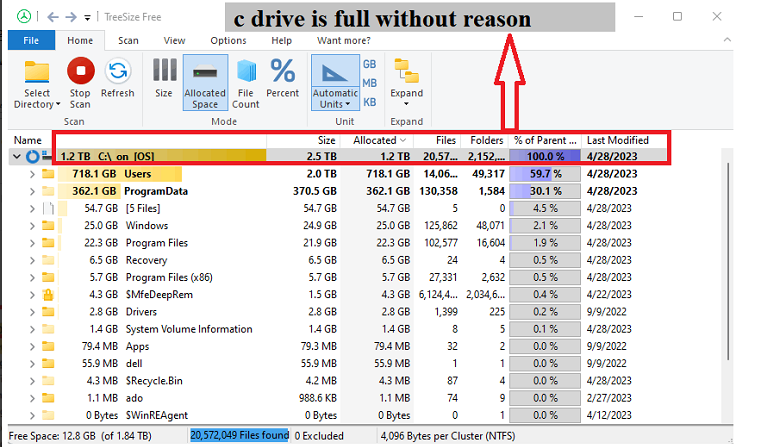Click the Want more? tab

tap(343, 40)
